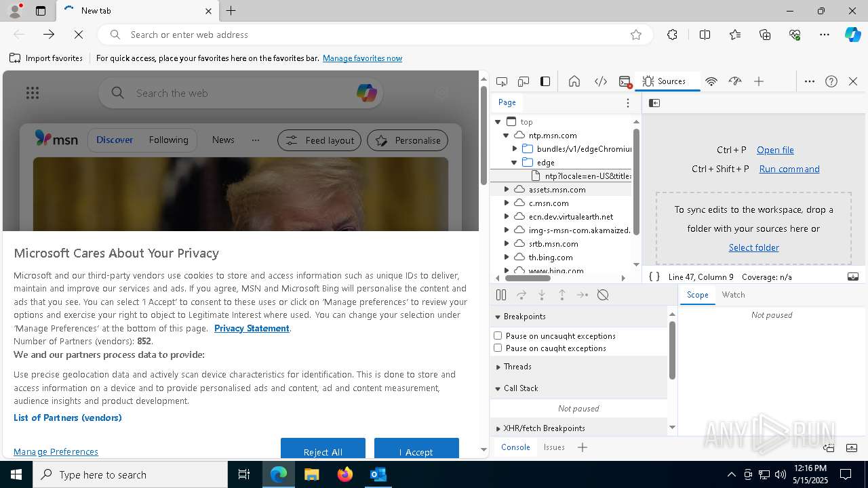
Task: Switch to the Watch tab
Action: point(733,295)
